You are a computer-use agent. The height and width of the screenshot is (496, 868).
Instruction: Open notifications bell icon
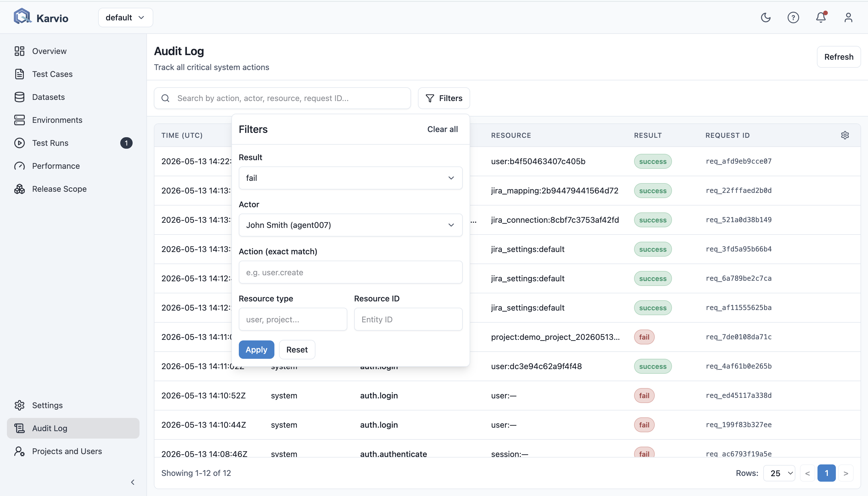pos(821,18)
